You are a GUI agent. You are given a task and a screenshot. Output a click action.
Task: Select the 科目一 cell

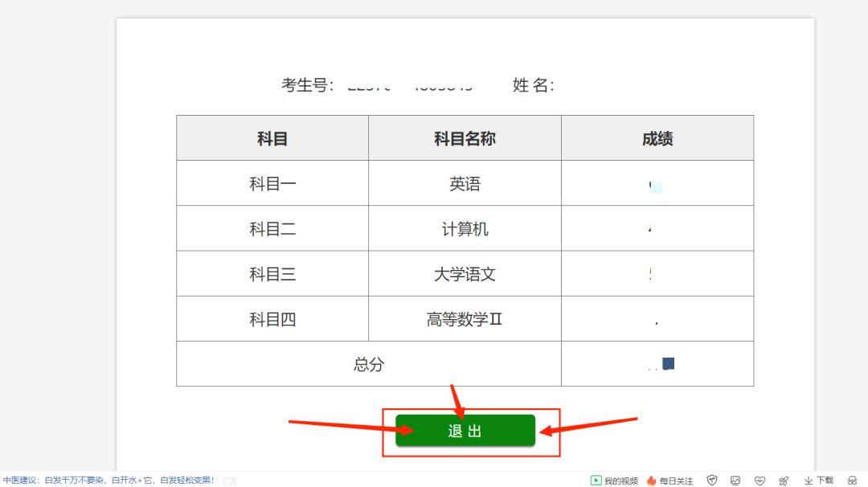(272, 183)
